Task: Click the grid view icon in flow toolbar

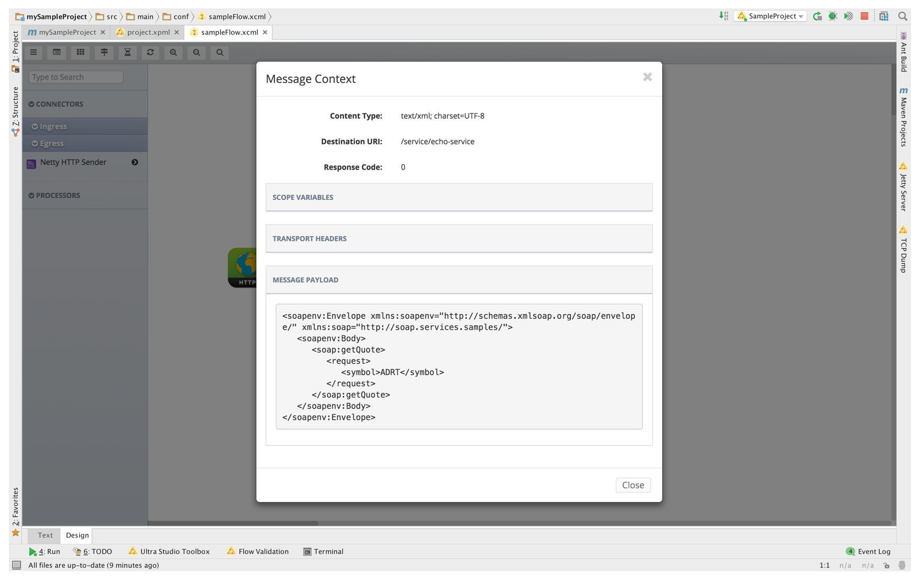Action: coord(80,52)
